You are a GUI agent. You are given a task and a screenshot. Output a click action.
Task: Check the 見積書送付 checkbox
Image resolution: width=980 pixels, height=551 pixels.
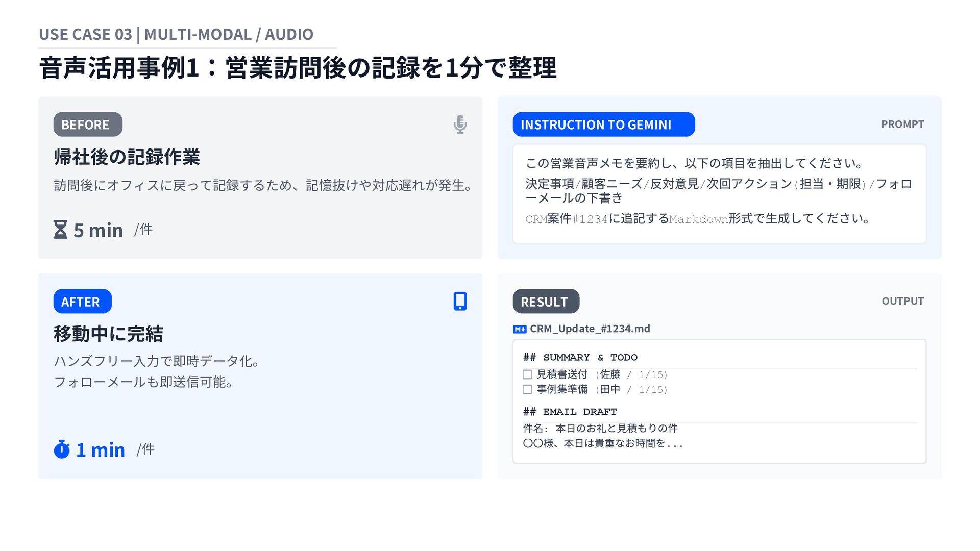[527, 374]
